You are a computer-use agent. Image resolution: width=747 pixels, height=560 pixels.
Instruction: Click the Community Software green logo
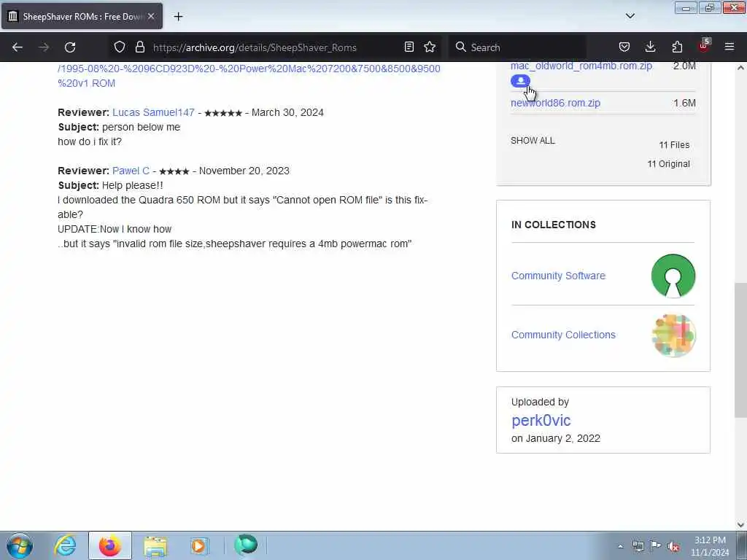(x=673, y=276)
